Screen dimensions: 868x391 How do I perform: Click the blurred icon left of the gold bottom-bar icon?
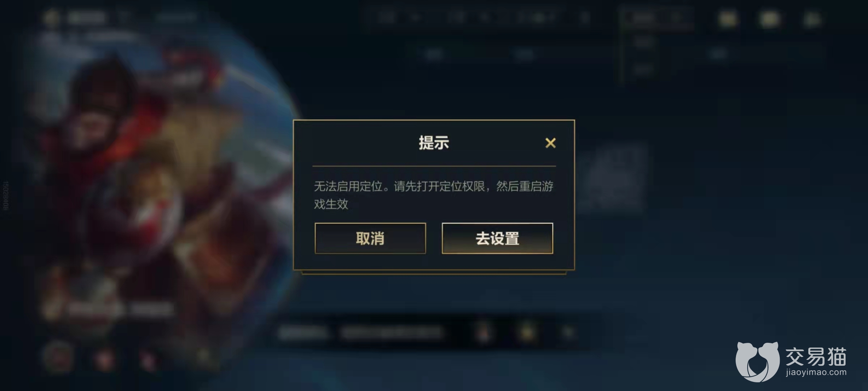click(483, 332)
